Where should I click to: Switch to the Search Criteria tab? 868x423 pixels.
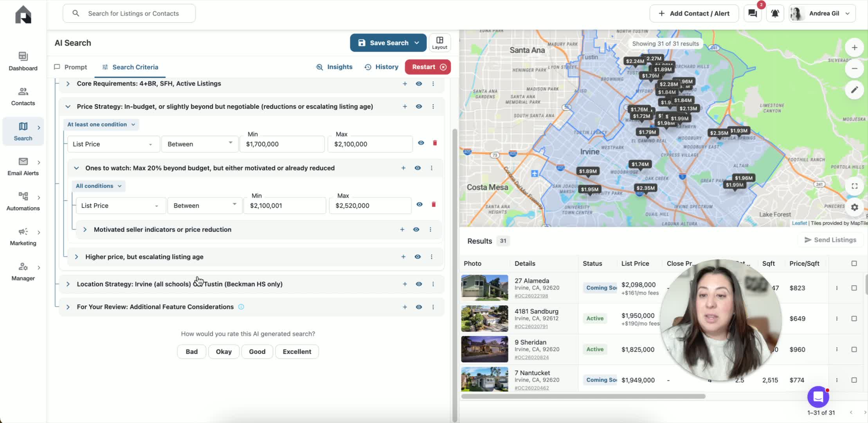[130, 67]
